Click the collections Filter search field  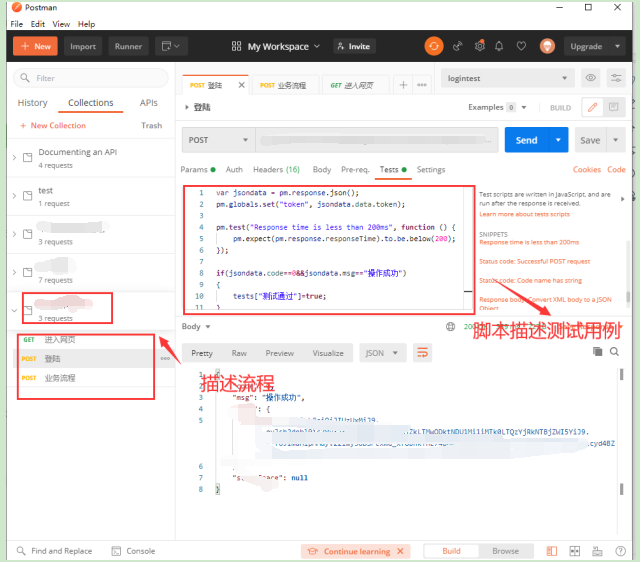91,78
